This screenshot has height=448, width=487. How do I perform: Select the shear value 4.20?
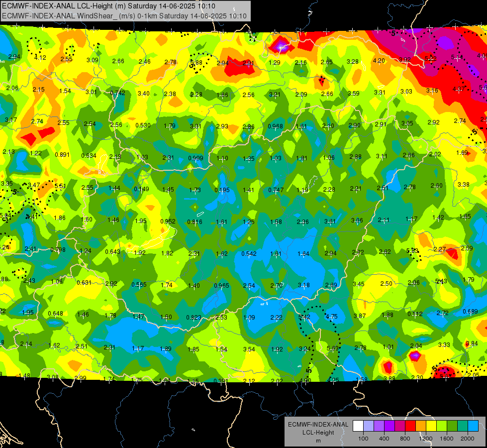click(379, 60)
